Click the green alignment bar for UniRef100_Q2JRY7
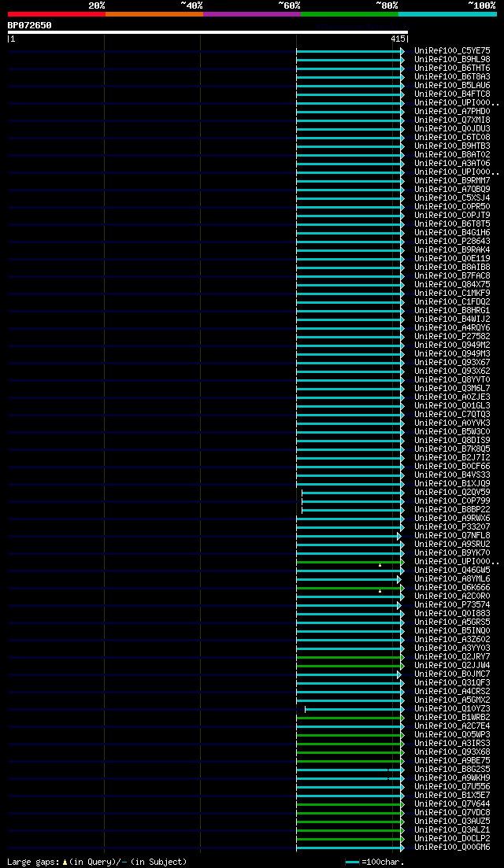The width and height of the screenshot is (504, 868). click(350, 656)
